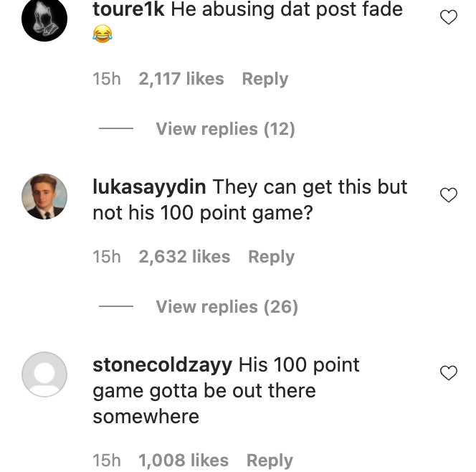Like lukasayydin's comment with heart icon
This screenshot has width=476, height=472.
point(449,195)
